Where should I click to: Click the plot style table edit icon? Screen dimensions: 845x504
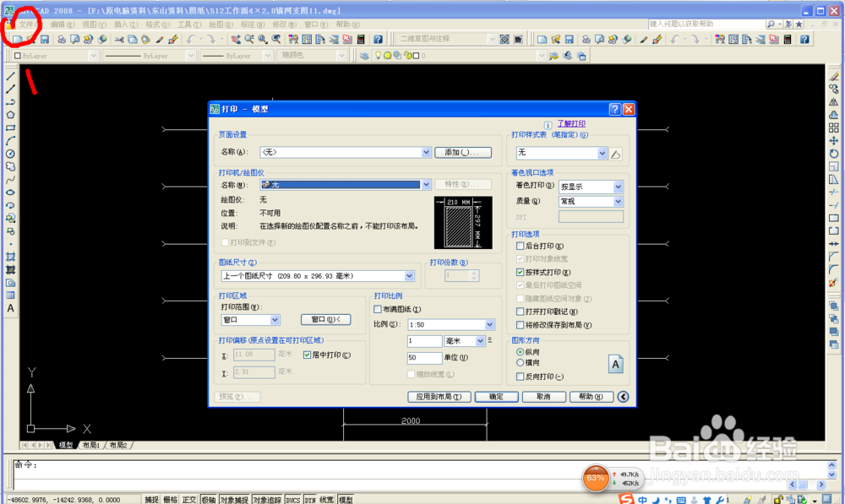tap(615, 154)
